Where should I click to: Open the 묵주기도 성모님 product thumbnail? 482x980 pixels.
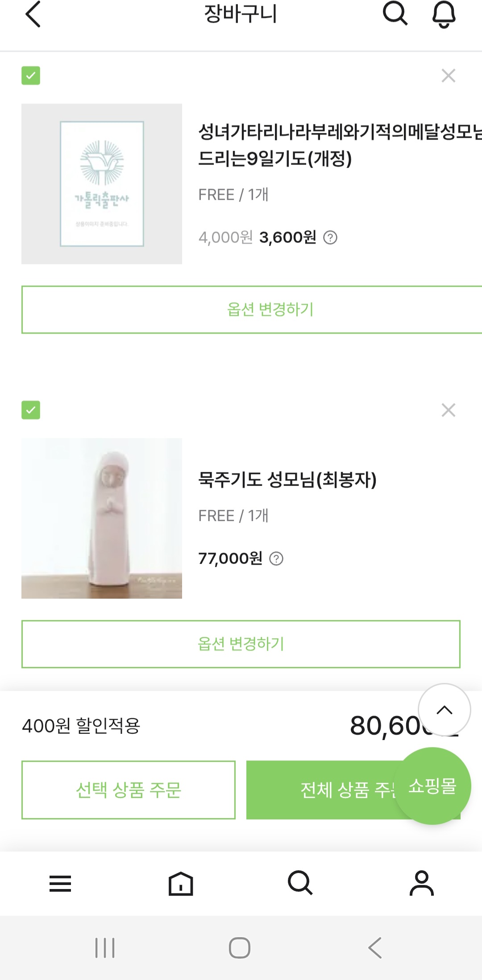pyautogui.click(x=102, y=518)
